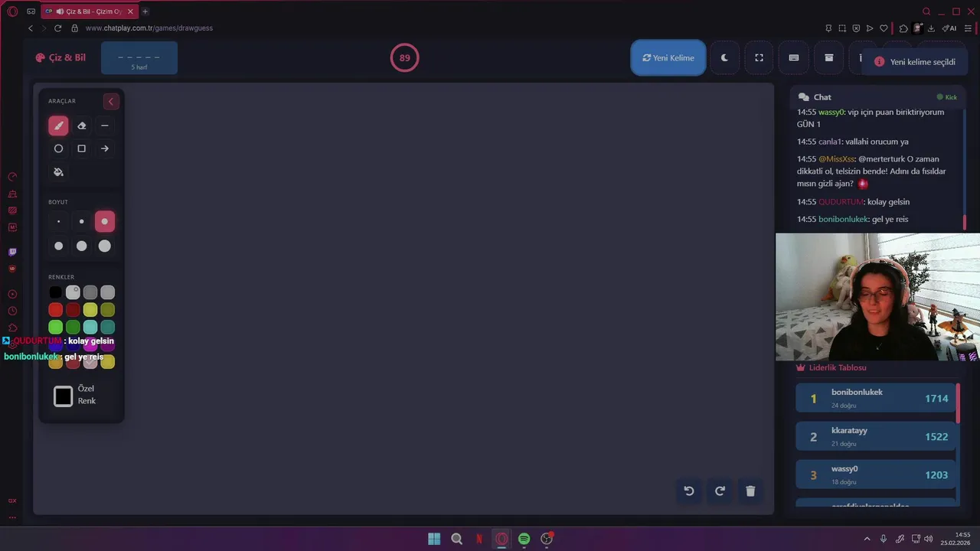Open the browser downloads icon
The height and width of the screenshot is (551, 980).
click(x=931, y=28)
